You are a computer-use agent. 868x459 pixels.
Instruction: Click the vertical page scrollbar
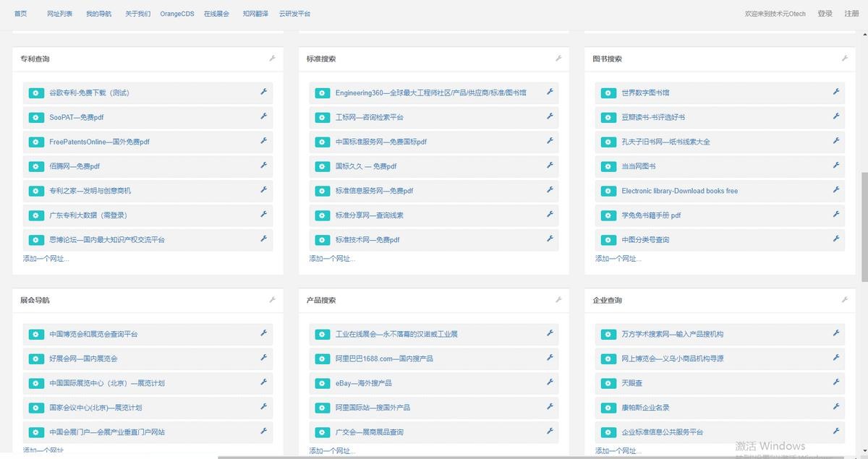click(x=864, y=224)
